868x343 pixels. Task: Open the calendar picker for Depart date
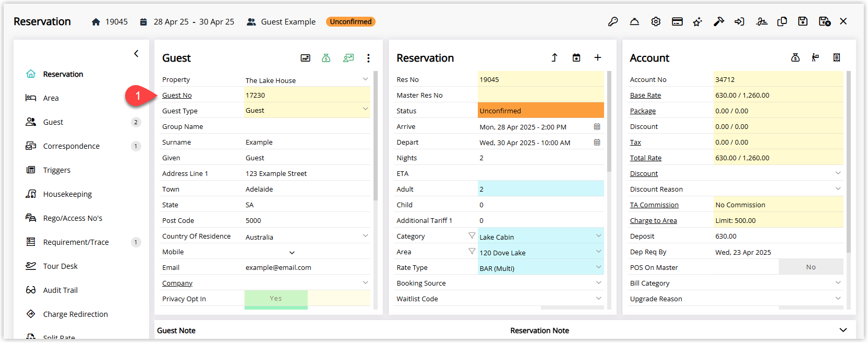point(597,143)
